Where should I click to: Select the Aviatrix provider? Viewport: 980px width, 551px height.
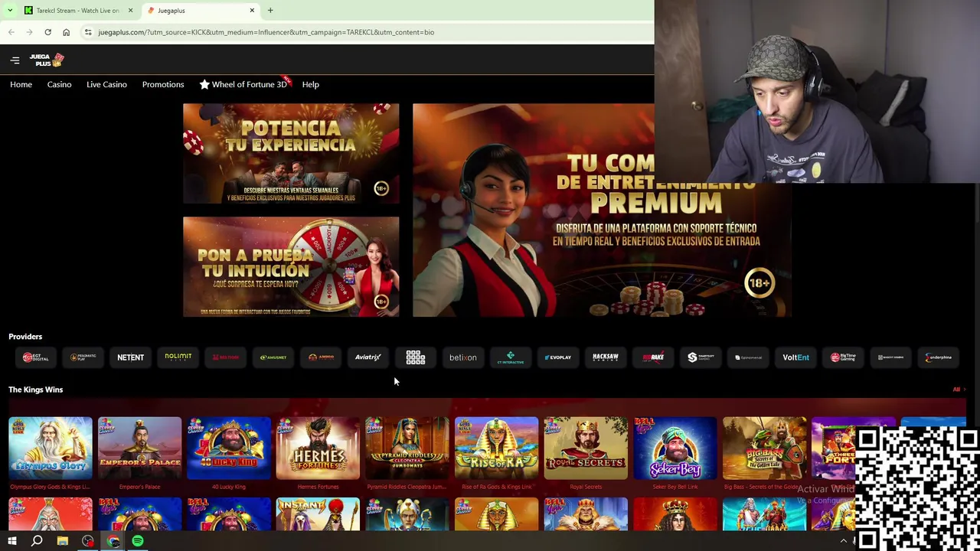368,357
